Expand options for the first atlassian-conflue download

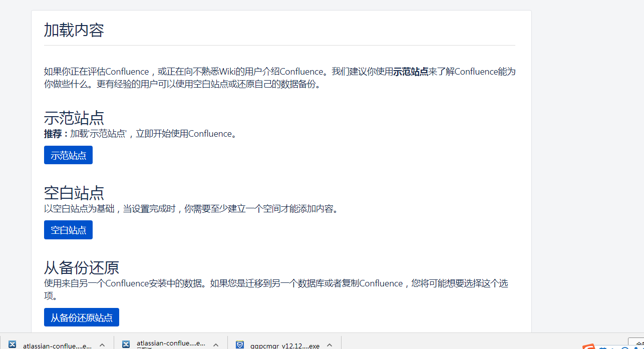pos(102,344)
